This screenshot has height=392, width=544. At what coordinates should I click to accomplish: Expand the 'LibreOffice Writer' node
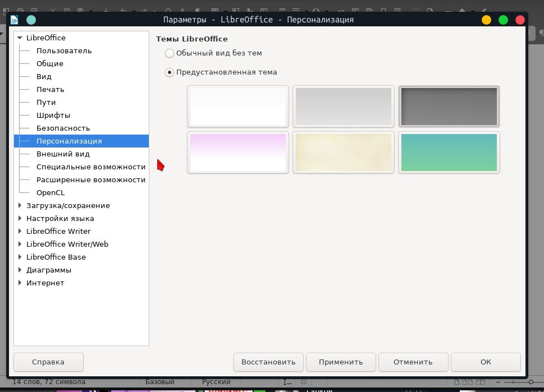pyautogui.click(x=20, y=231)
